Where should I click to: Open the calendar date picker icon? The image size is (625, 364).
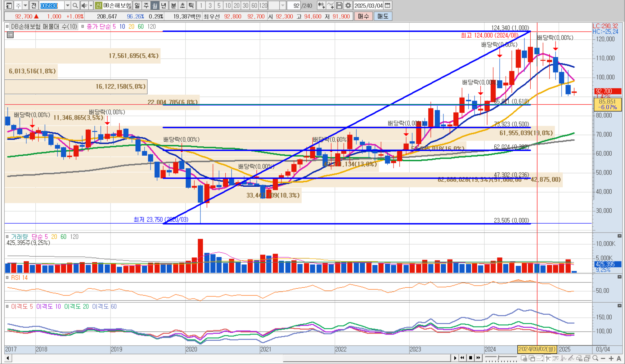tap(388, 6)
